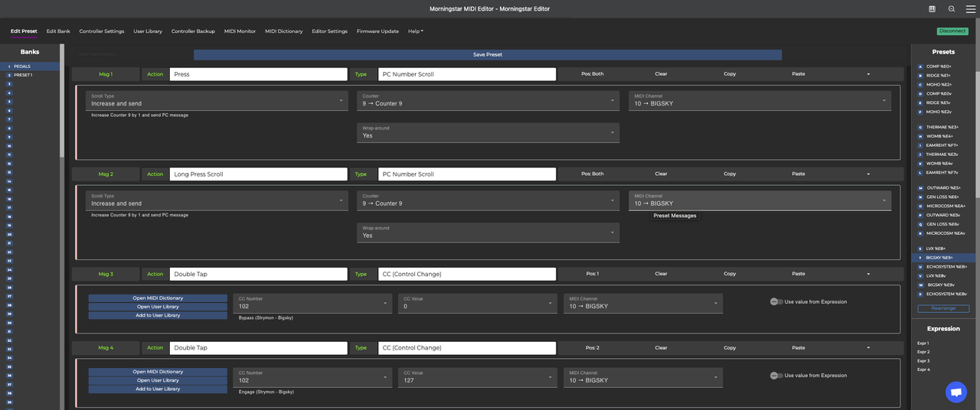
Task: Open Msg 3 CC Number dropdown
Action: pyautogui.click(x=313, y=303)
